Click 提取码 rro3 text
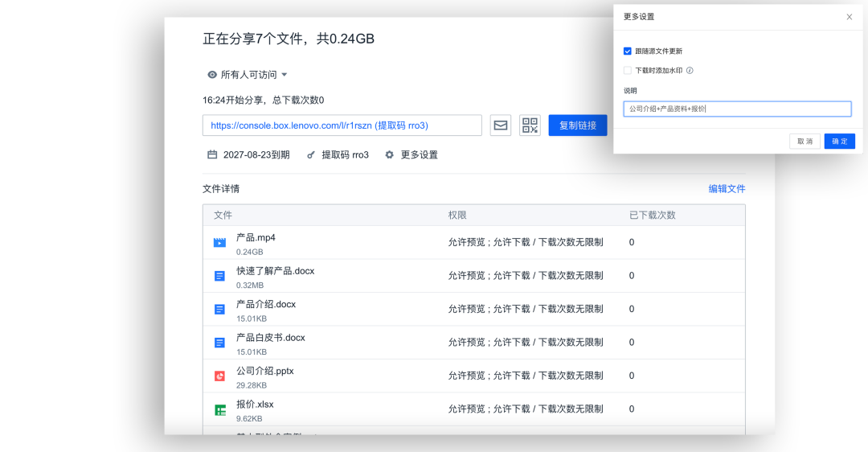This screenshot has width=868, height=452. coord(345,155)
